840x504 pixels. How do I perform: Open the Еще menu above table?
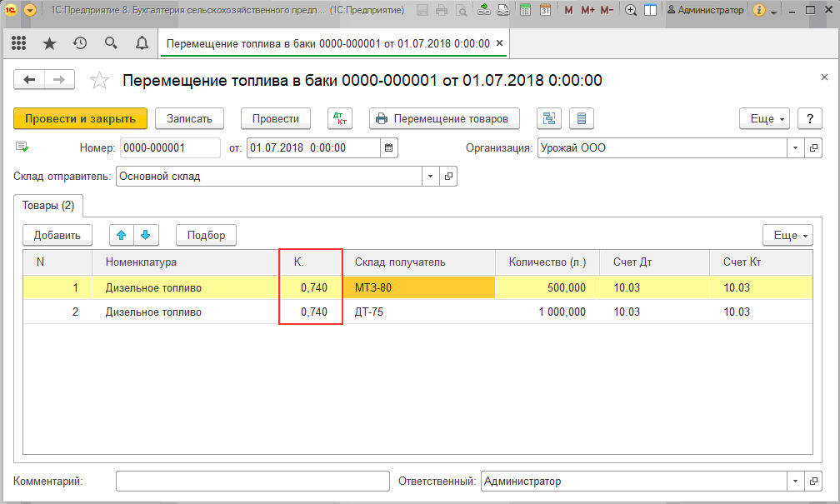pos(787,236)
